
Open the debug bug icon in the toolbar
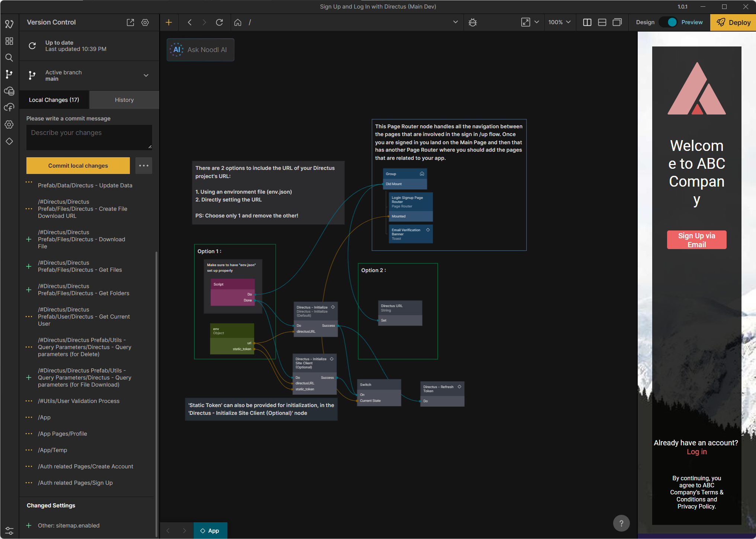pyautogui.click(x=472, y=22)
